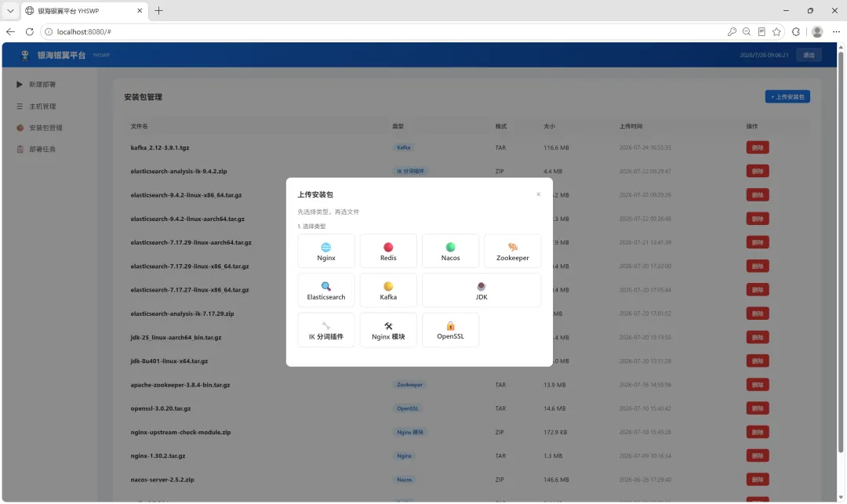Click the 上传时间 column header
847x504 pixels.
[631, 126]
